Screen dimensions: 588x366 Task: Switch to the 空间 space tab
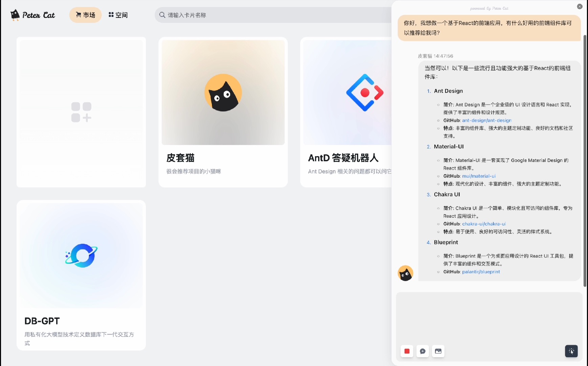point(118,15)
